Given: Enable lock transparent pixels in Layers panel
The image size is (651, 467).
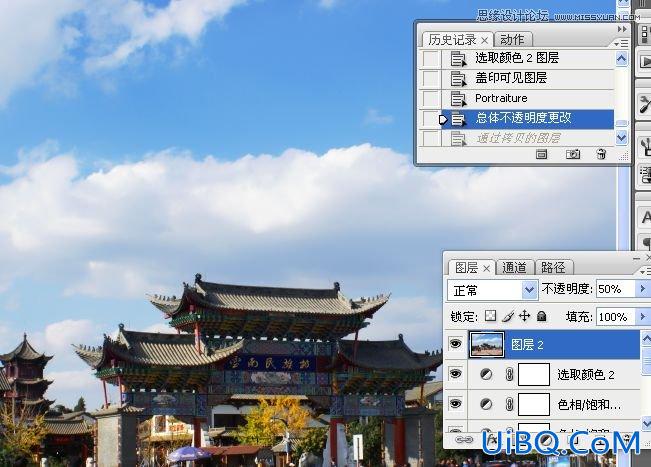Looking at the screenshot, I should pos(490,316).
